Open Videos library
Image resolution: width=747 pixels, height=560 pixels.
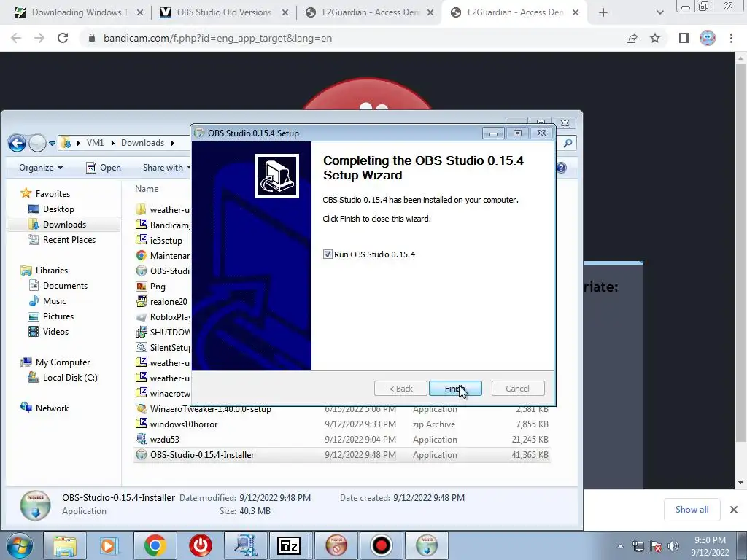point(55,332)
